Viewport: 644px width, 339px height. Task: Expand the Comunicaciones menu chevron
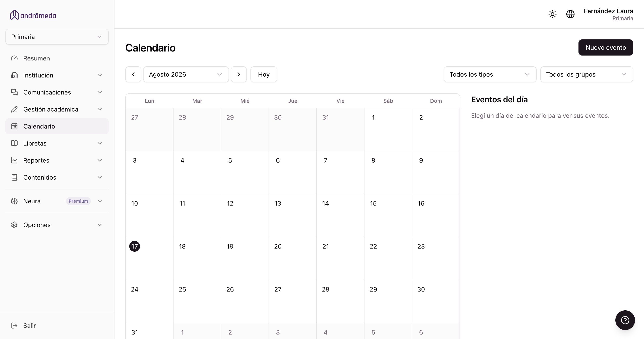(x=100, y=92)
